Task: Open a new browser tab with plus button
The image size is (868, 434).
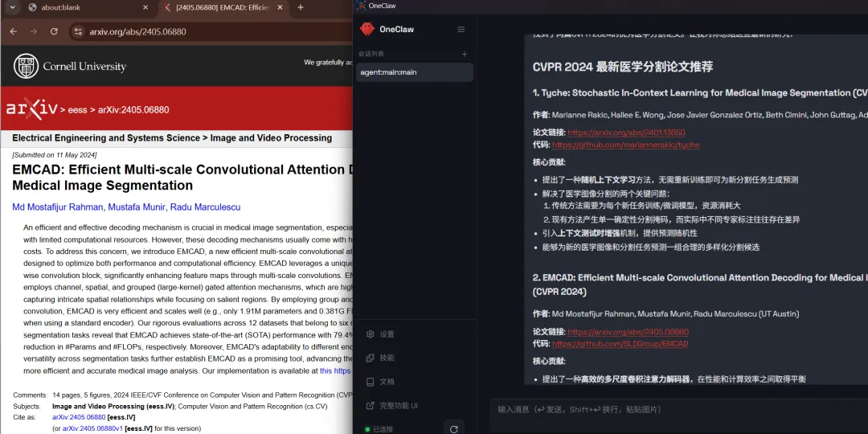Action: pyautogui.click(x=301, y=8)
